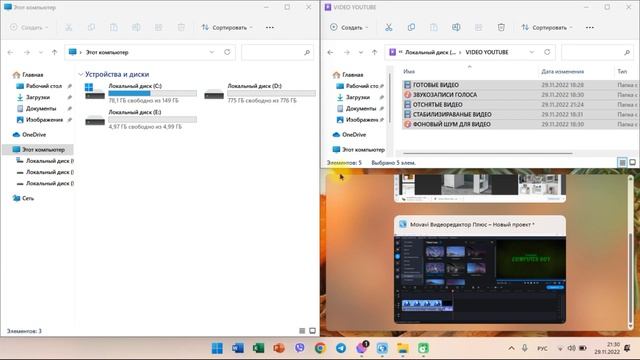Click horizontal scrollbar in VIDEO YOUTUBE file list

pyautogui.click(x=488, y=153)
